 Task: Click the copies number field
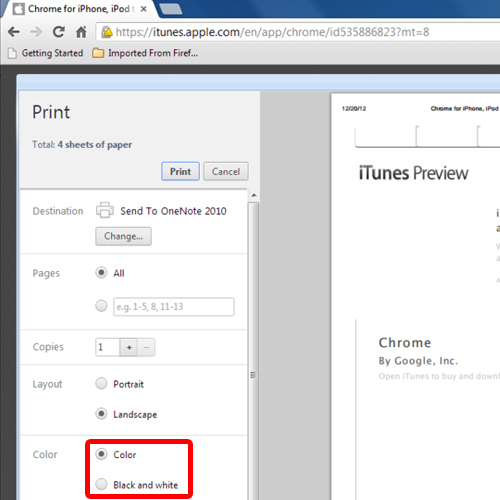[107, 347]
